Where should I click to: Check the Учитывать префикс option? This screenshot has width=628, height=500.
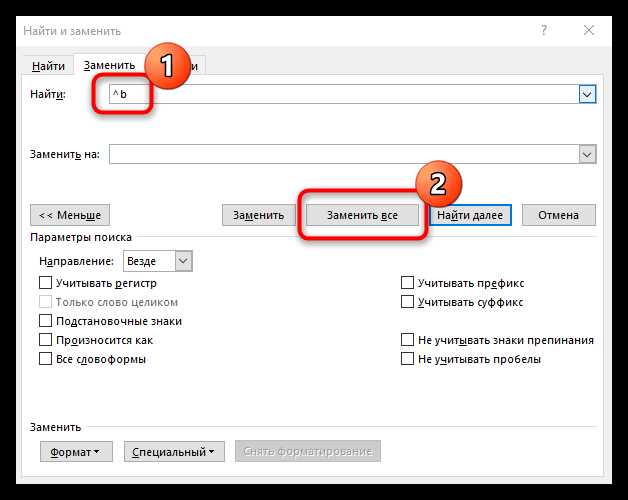click(407, 284)
